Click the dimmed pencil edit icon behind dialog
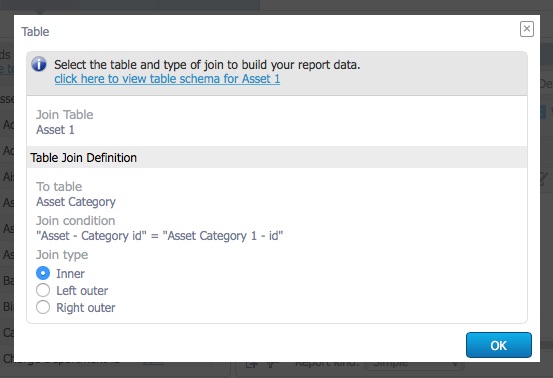 (x=546, y=178)
